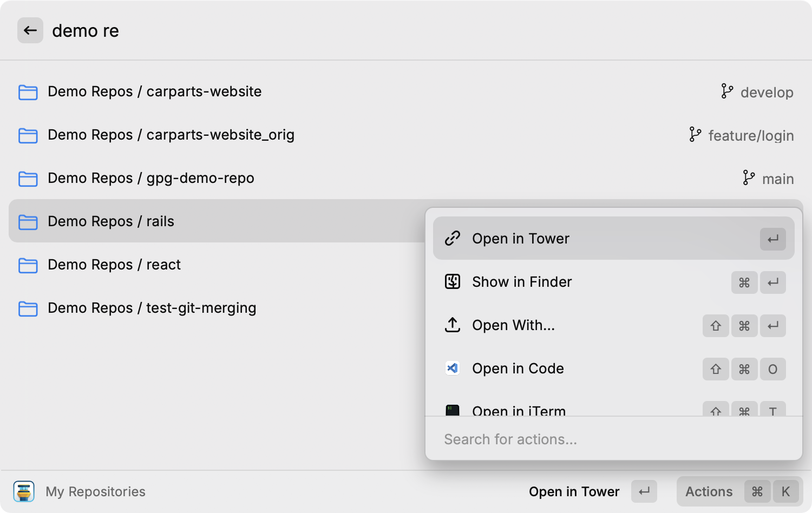The width and height of the screenshot is (812, 513).
Task: Click the Tower app icon in the footer
Action: pyautogui.click(x=24, y=491)
